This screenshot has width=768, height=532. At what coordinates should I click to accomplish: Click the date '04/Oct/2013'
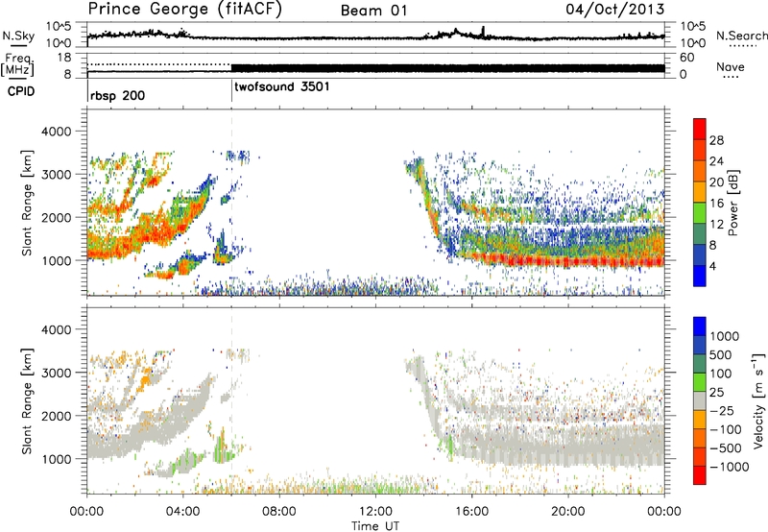click(615, 10)
